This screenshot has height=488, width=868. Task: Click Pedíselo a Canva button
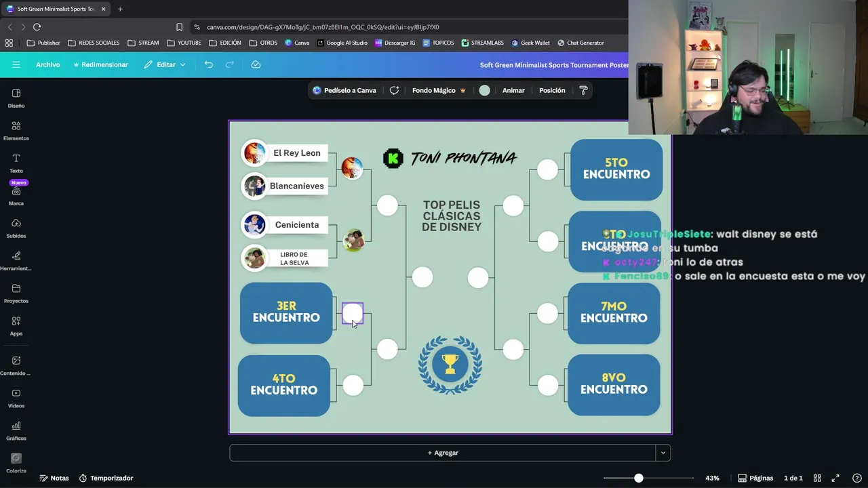(344, 90)
